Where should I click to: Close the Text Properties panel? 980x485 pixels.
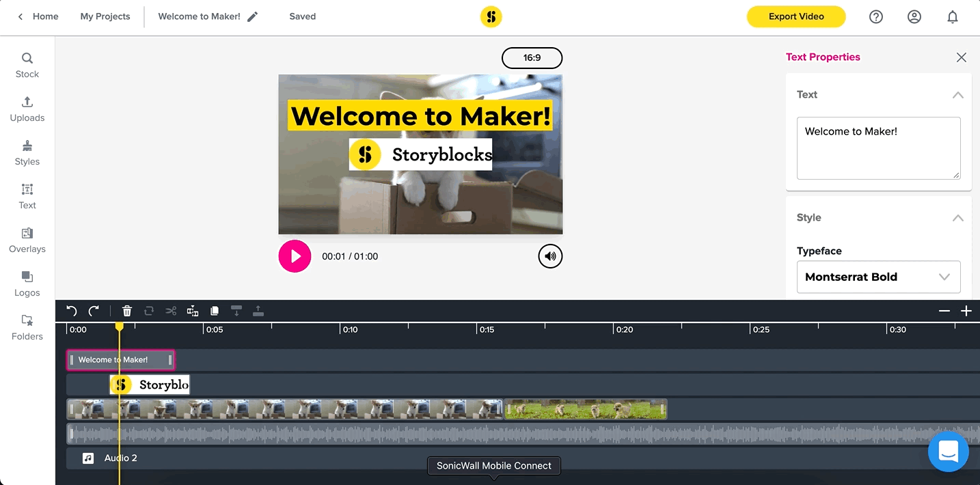pos(962,57)
